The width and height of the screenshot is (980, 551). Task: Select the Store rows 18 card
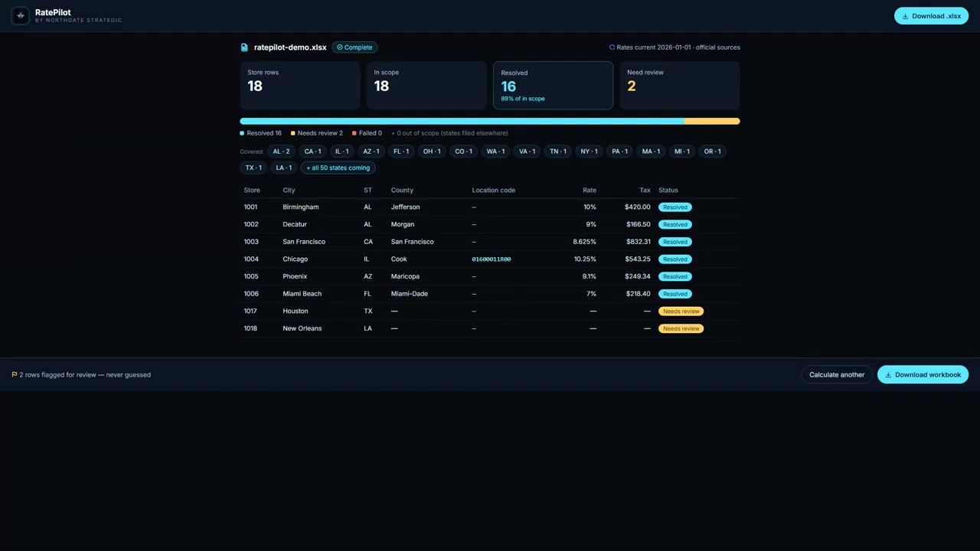[x=300, y=86]
